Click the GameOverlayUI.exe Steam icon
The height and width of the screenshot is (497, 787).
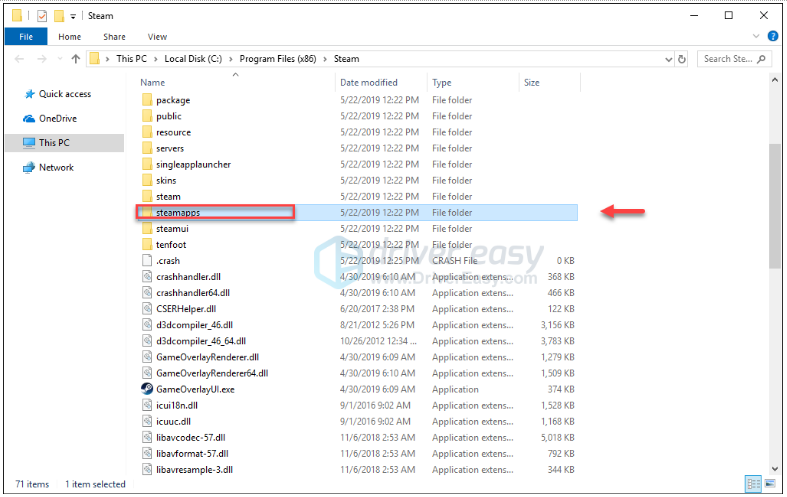tap(146, 389)
